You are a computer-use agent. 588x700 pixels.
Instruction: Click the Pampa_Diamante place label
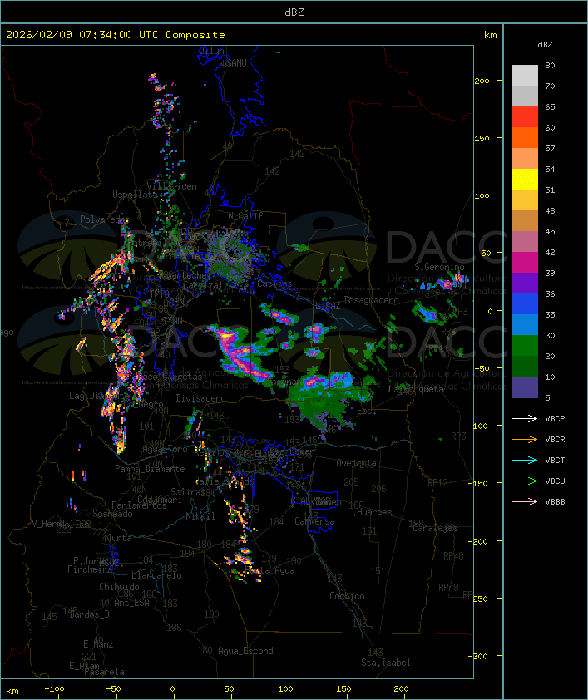[150, 469]
